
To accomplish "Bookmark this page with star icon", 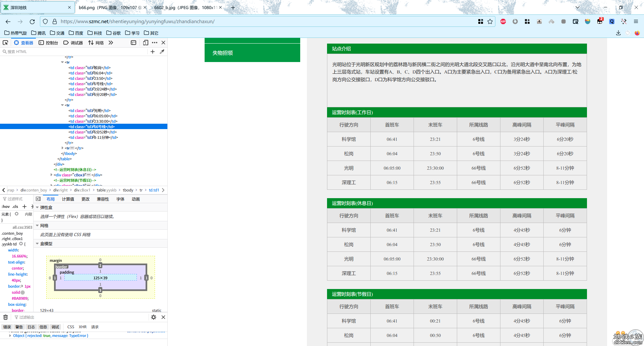I will tap(490, 21).
